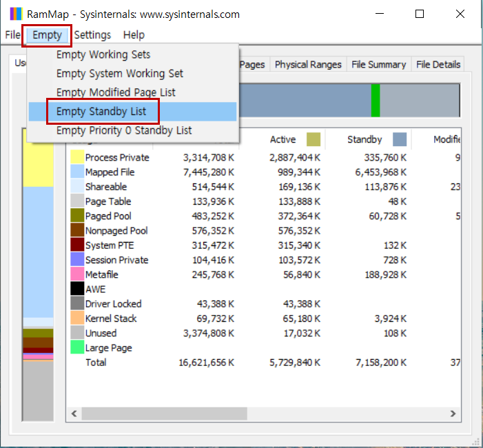Click the Standby column color swatch
The image size is (483, 448).
[400, 139]
